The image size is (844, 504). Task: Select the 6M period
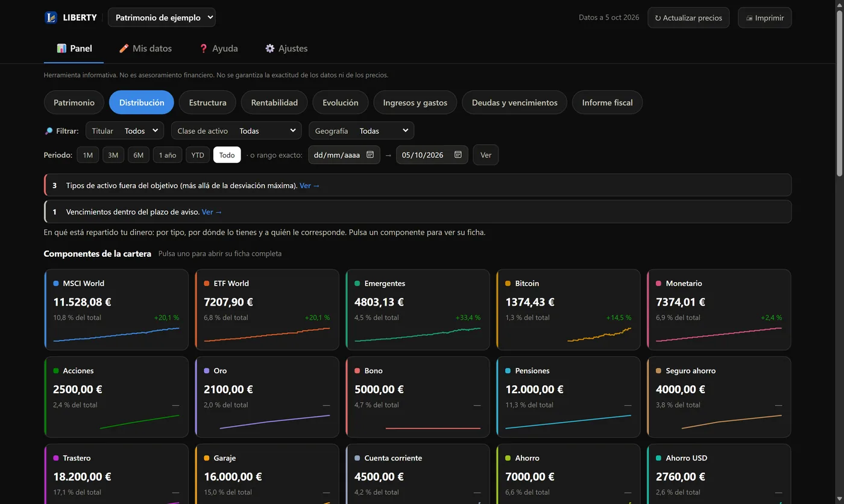(x=138, y=155)
